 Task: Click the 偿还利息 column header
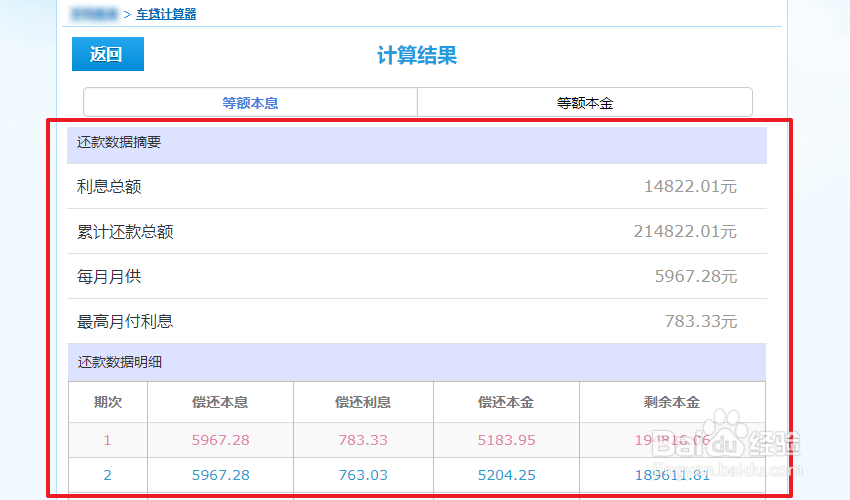tap(363, 402)
